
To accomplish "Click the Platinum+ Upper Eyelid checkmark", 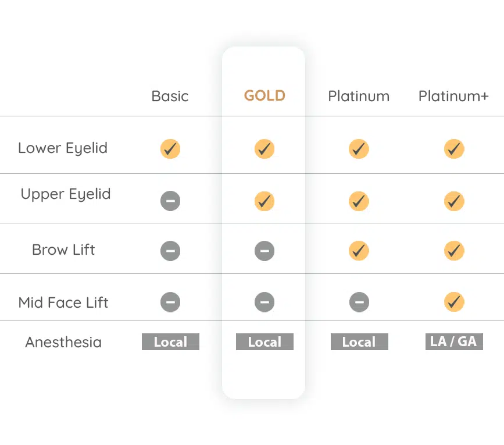I will 454,201.
